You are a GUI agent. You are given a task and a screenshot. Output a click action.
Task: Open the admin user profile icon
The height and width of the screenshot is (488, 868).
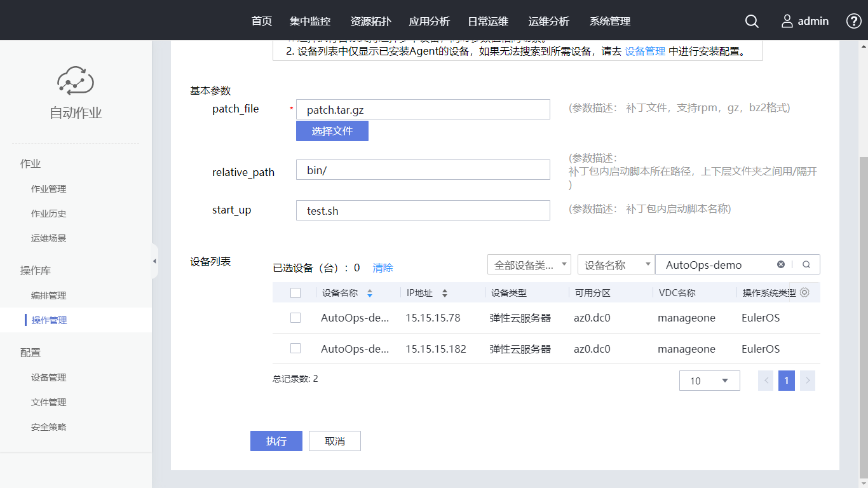pyautogui.click(x=787, y=21)
